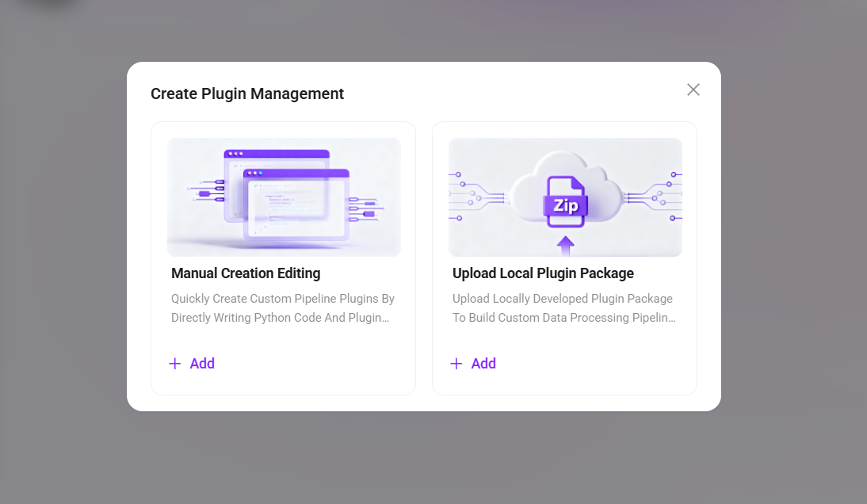Click the Create Plugin Management title
The width and height of the screenshot is (867, 504).
[x=247, y=94]
